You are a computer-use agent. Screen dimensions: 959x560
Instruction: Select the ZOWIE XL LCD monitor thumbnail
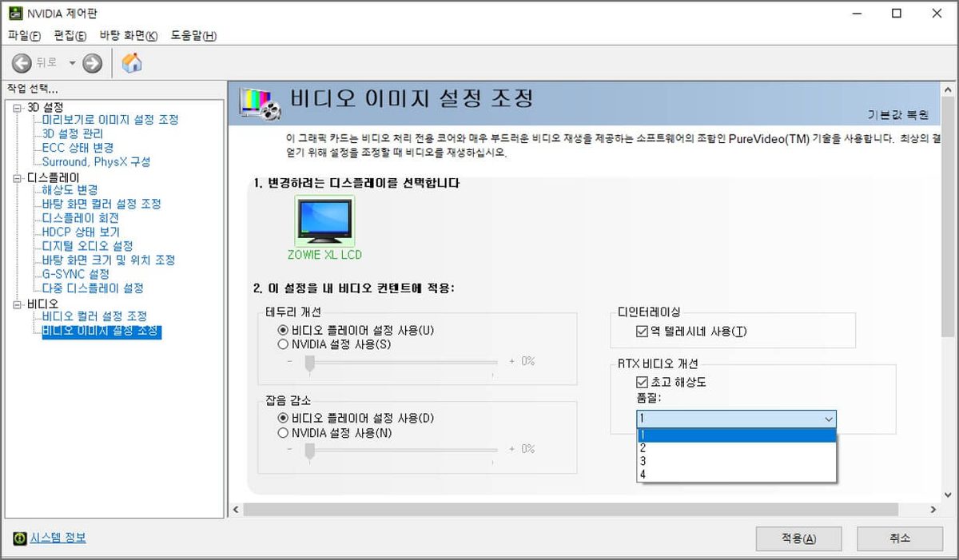tap(324, 220)
